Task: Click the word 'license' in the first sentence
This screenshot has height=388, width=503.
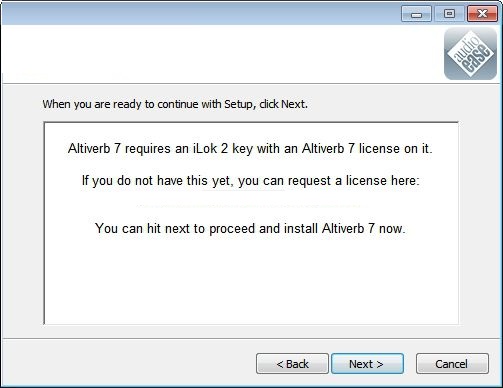Action: [379, 149]
